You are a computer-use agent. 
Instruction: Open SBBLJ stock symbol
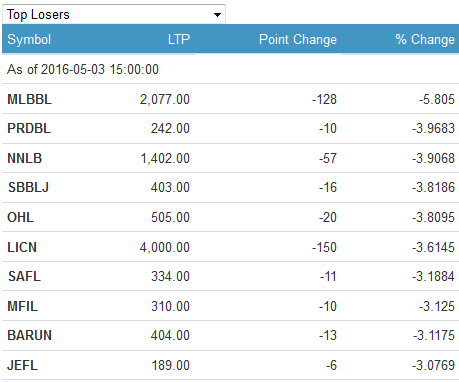(x=28, y=187)
